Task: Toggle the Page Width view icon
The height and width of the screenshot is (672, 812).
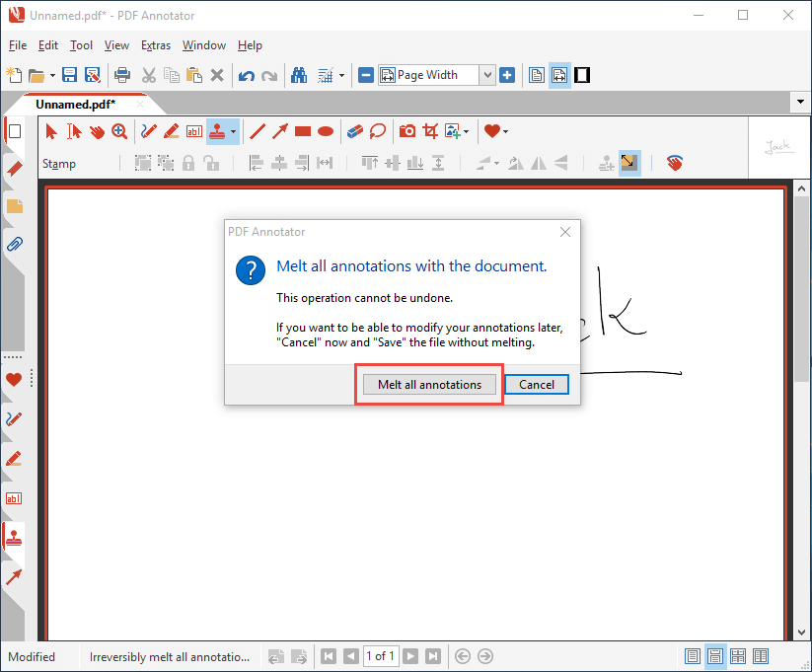Action: pos(559,75)
